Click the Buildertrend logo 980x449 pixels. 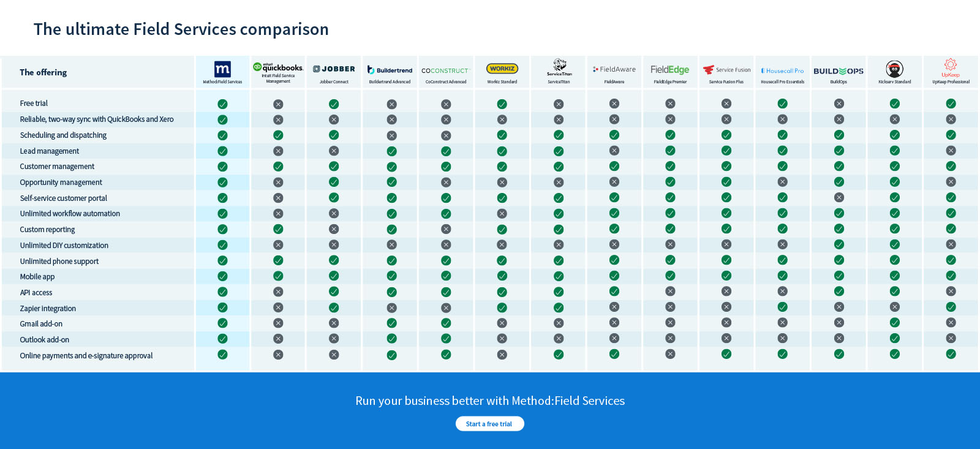click(390, 70)
